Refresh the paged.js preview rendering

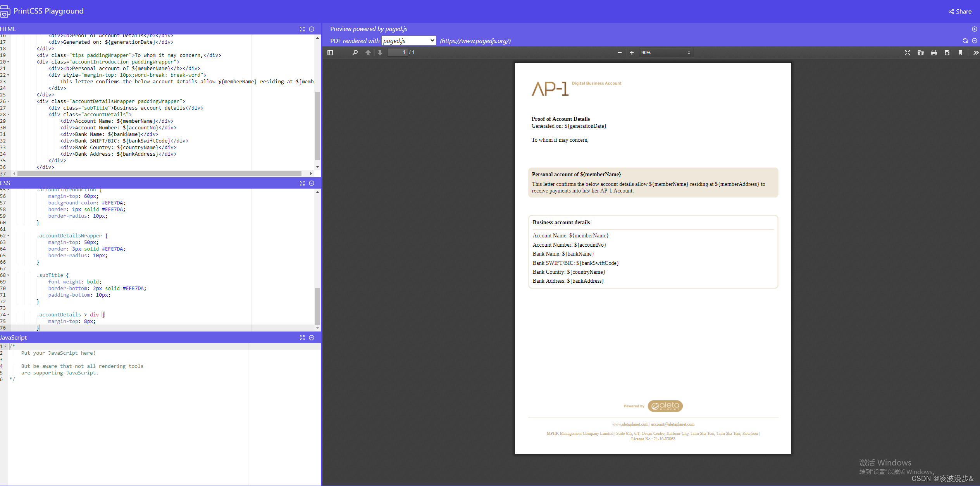964,41
